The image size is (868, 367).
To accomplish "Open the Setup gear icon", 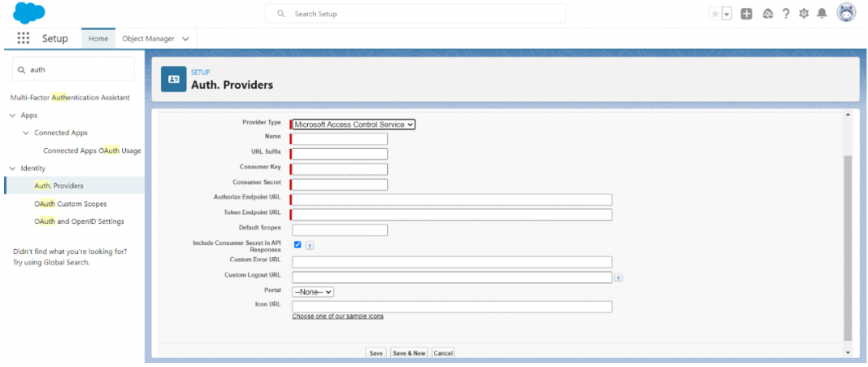I will pos(804,14).
